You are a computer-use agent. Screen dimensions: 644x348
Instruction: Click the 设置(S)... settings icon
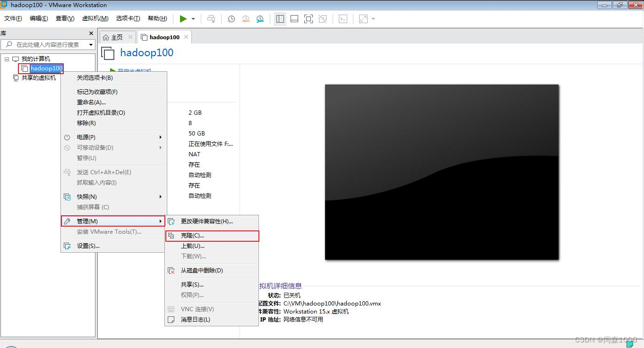tap(67, 246)
